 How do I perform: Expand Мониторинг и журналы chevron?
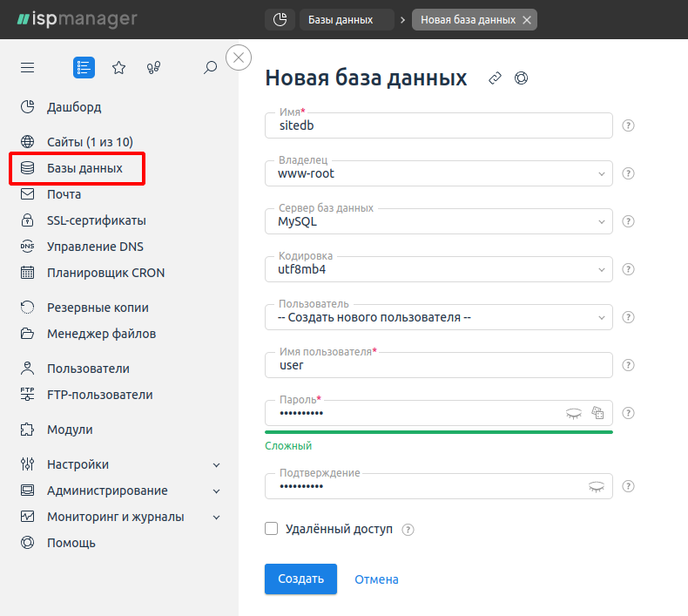click(x=216, y=518)
